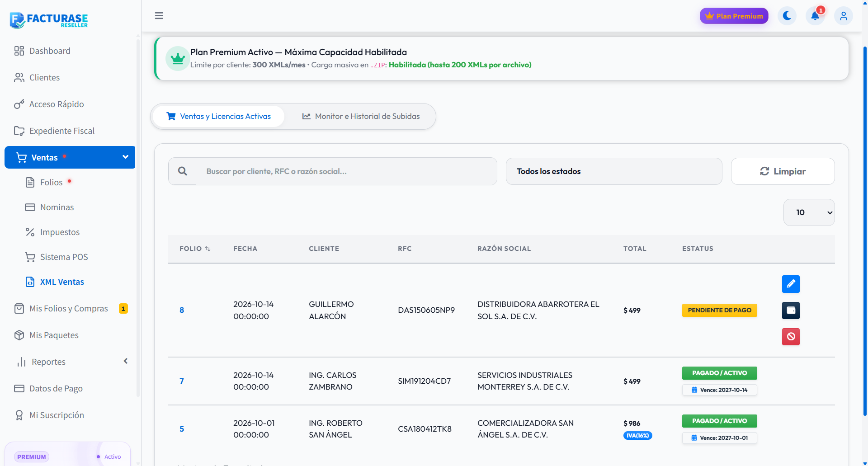The width and height of the screenshot is (868, 466).
Task: Toggle dark mode moon icon
Action: point(787,16)
